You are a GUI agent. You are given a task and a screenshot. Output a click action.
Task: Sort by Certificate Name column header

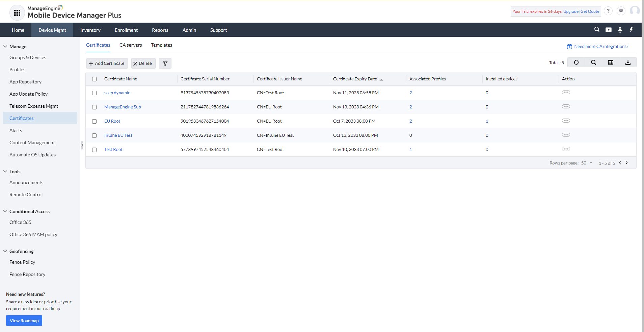[x=120, y=79]
